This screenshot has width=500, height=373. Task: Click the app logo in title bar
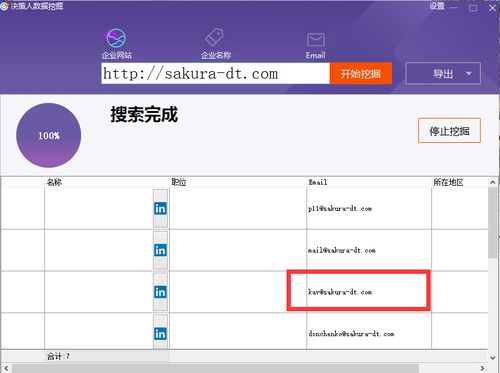pyautogui.click(x=4, y=6)
